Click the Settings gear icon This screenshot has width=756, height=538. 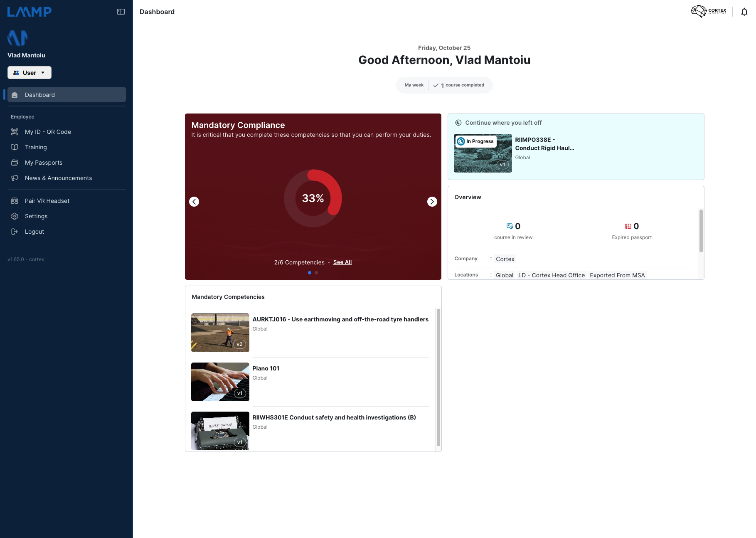[15, 216]
